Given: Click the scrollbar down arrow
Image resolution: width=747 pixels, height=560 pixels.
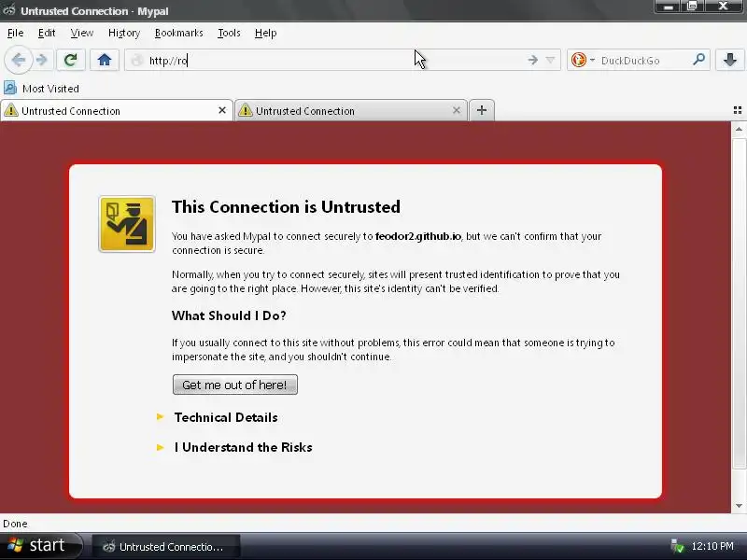Looking at the screenshot, I should 739,506.
